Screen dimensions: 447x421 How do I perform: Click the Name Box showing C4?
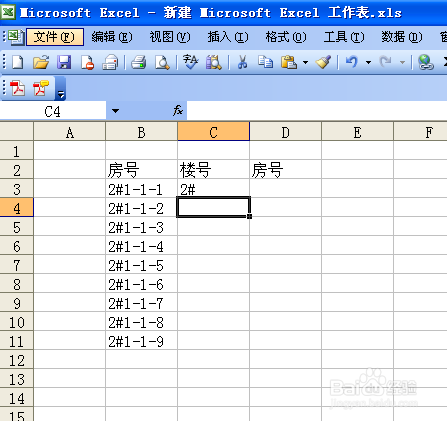(53, 111)
